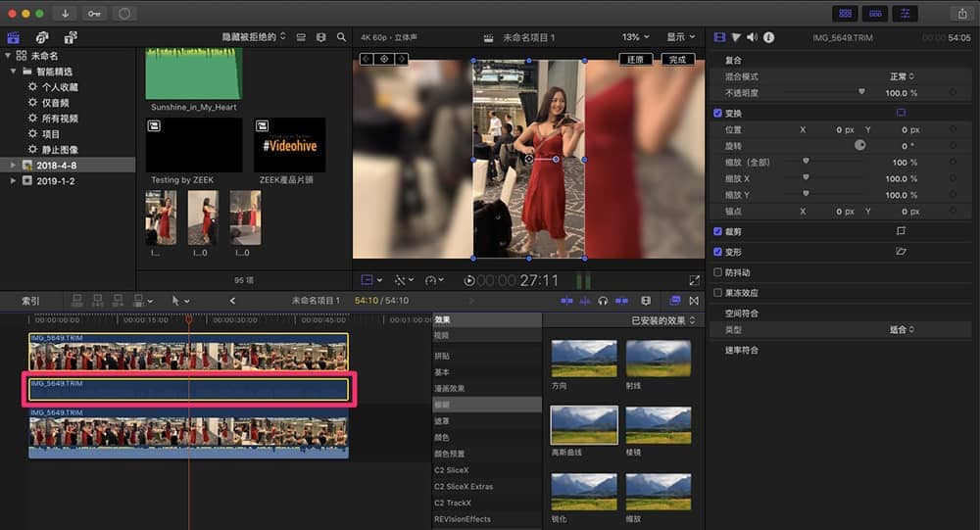Viewport: 980px width, 530px height.
Task: Click the 还原 reset button
Action: tap(636, 60)
